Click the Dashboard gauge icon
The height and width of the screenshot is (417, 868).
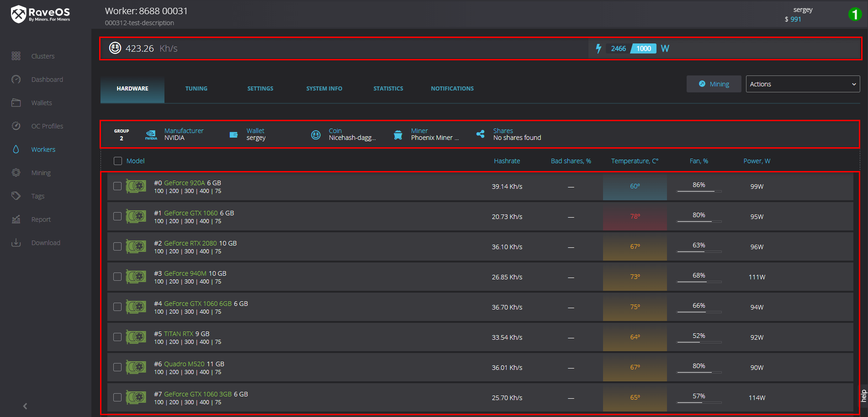[x=16, y=79]
